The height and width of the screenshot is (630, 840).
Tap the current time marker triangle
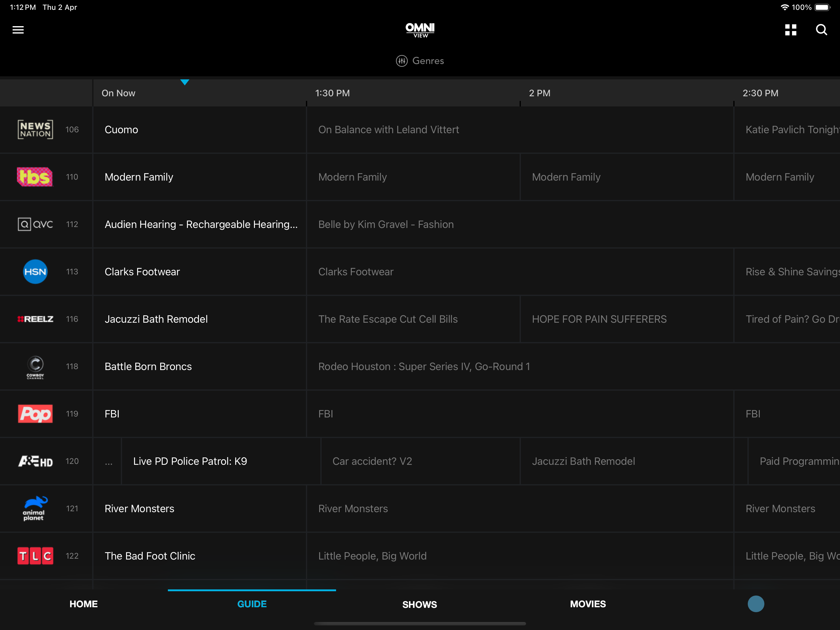coord(185,82)
